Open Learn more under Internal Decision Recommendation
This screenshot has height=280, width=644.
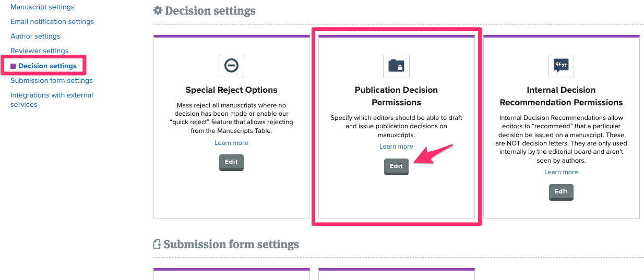coord(561,172)
